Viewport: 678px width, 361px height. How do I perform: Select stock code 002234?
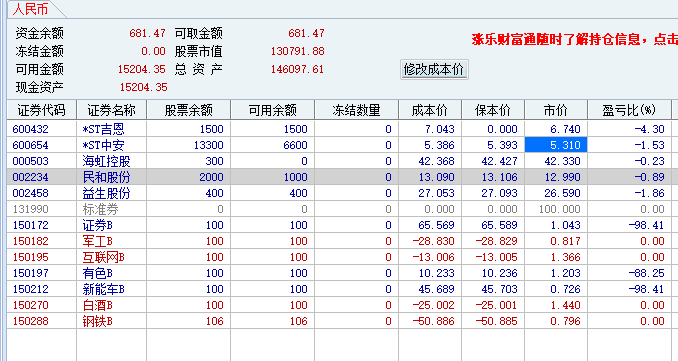tap(30, 177)
